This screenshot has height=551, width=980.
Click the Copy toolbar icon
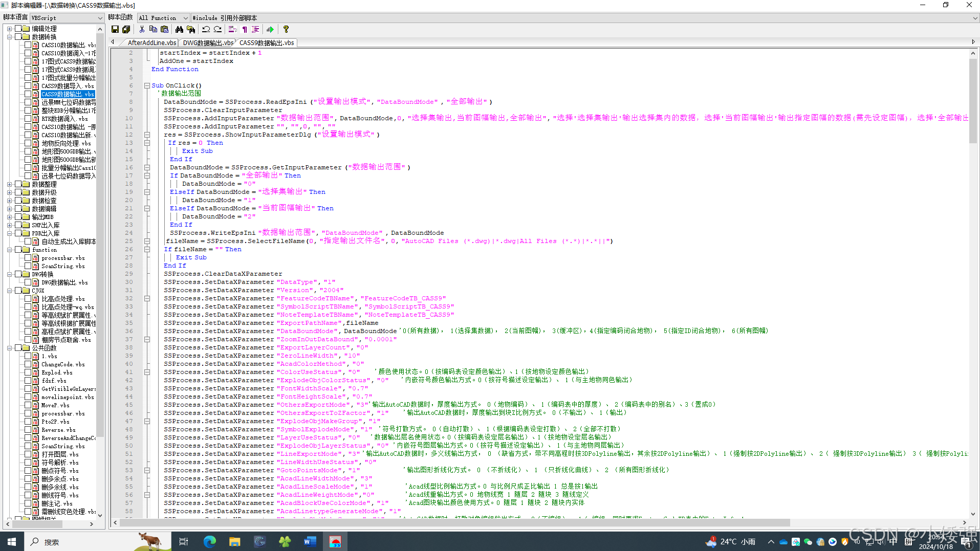point(153,29)
